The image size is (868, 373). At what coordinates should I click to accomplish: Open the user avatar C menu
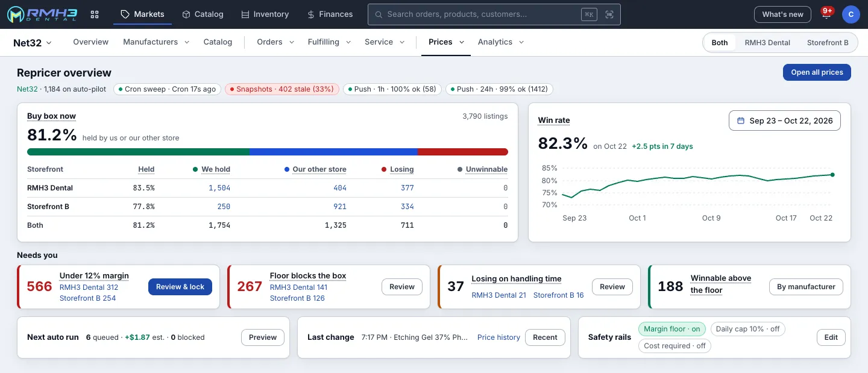coord(851,14)
